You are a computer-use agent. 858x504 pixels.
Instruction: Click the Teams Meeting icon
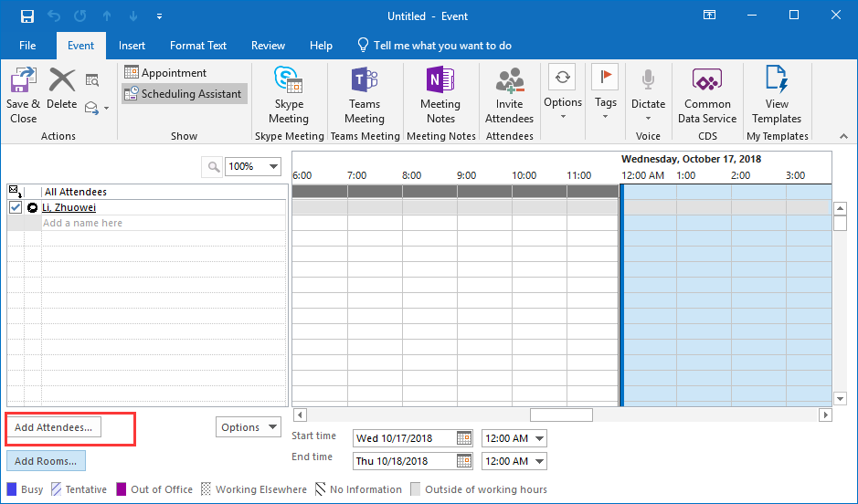tap(364, 82)
